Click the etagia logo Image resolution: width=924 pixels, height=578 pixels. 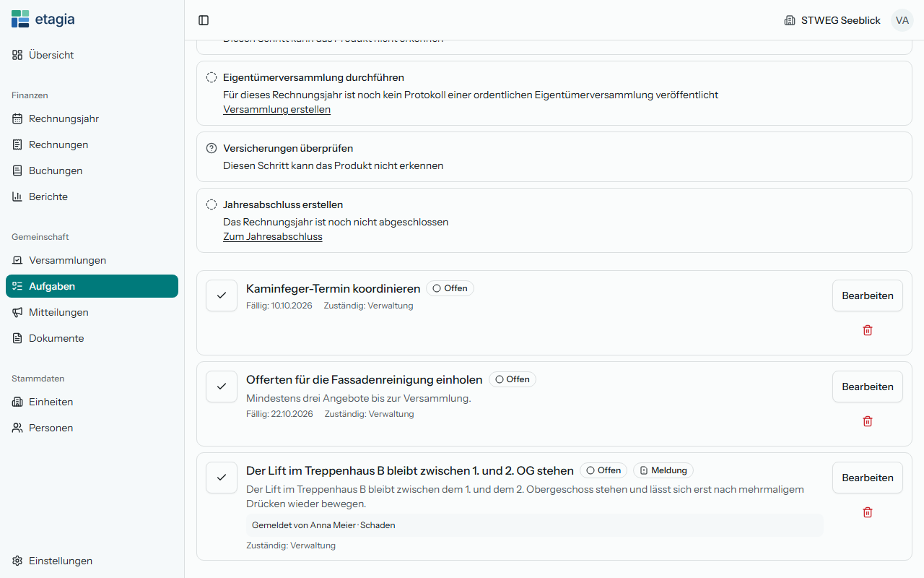click(x=43, y=20)
